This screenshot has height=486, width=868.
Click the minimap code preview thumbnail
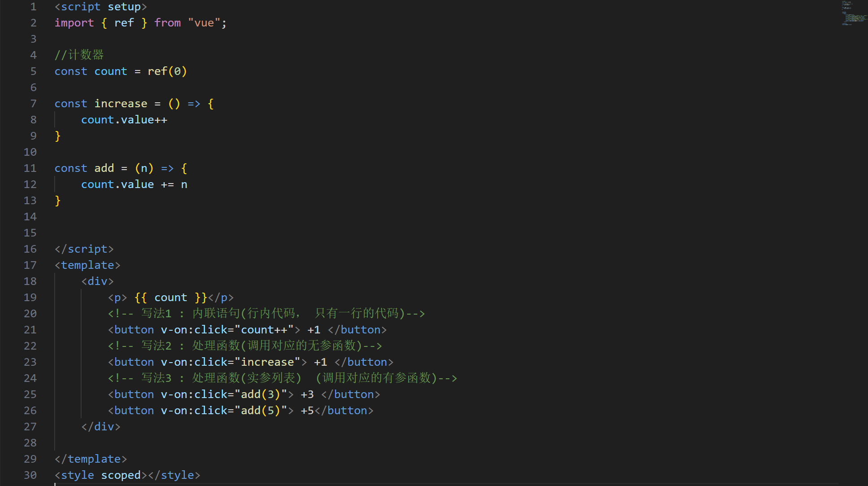(x=853, y=13)
